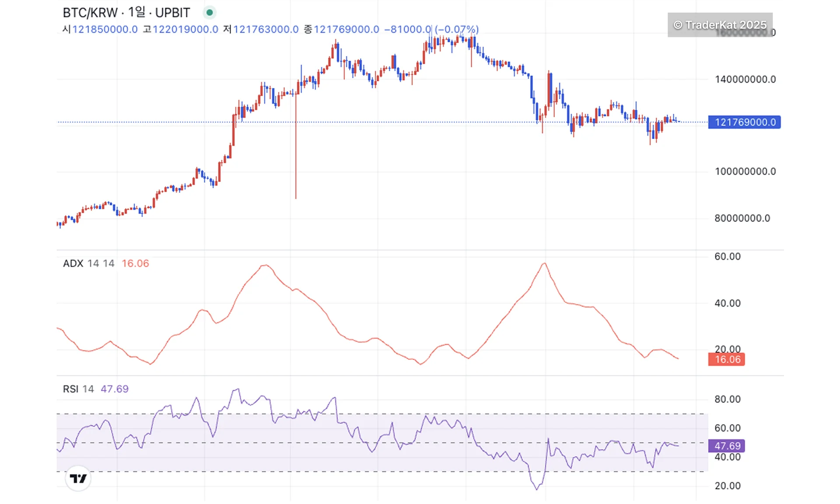Select the blue current price label 121769000.0
Screen dimensions: 840x504
745,122
